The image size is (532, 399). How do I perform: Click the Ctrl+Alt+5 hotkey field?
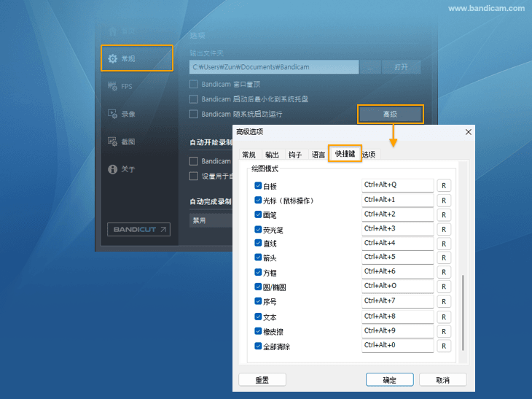398,257
